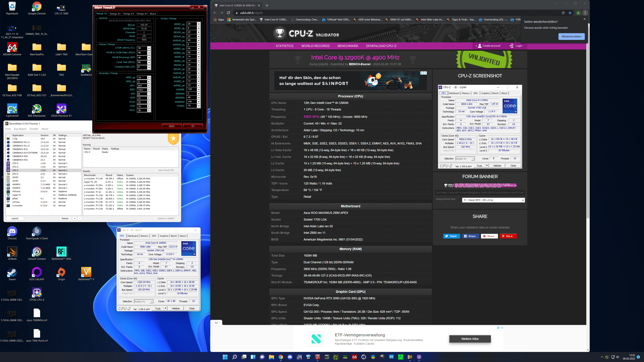Open the tRFC value dropdown in Mem TweakIt
The width and height of the screenshot is (644, 362).
149,86
